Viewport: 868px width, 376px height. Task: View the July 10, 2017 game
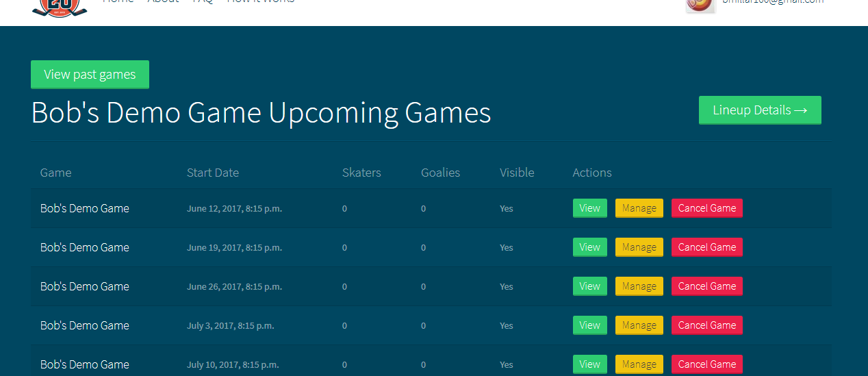[589, 364]
